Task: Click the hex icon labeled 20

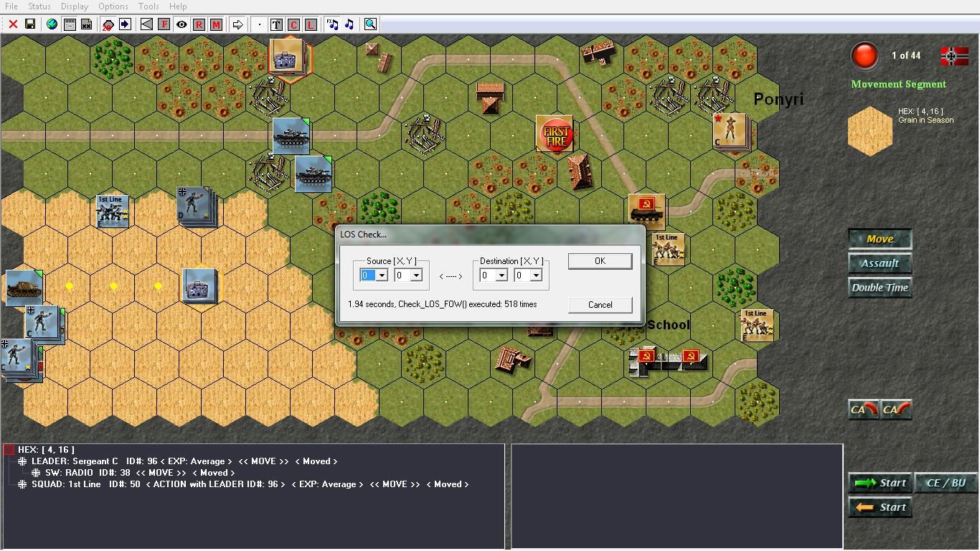Action: tap(108, 24)
